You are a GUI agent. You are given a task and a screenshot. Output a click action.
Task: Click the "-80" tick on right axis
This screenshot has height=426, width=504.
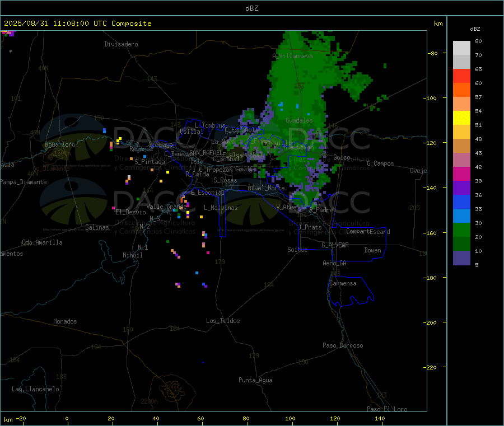433,53
